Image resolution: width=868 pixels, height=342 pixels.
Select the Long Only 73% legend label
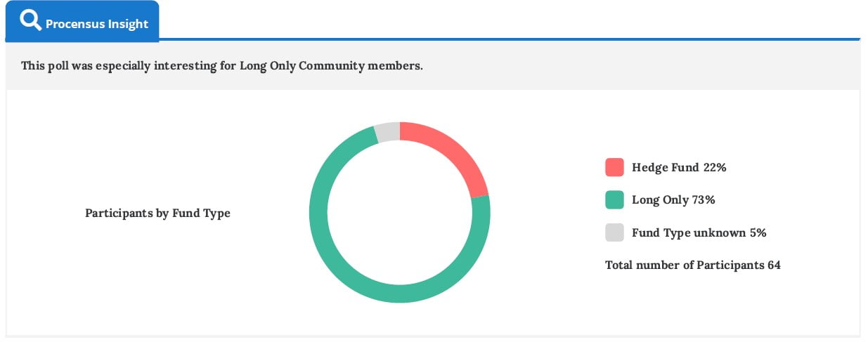(x=673, y=199)
